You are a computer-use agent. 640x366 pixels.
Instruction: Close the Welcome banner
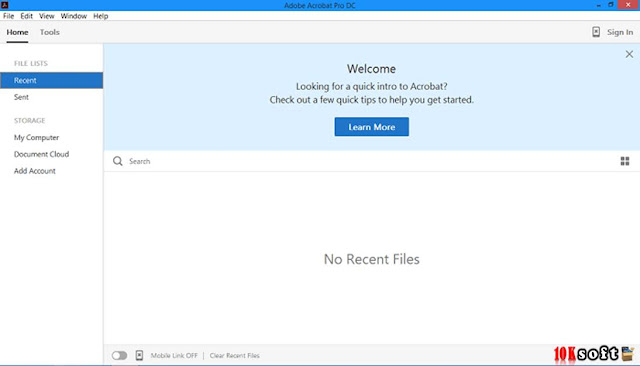pyautogui.click(x=629, y=54)
